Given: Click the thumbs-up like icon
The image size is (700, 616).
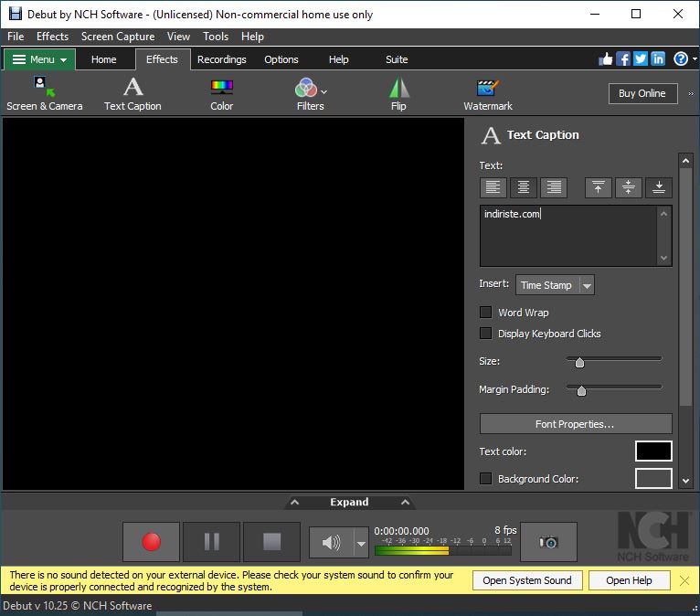Looking at the screenshot, I should [x=605, y=58].
